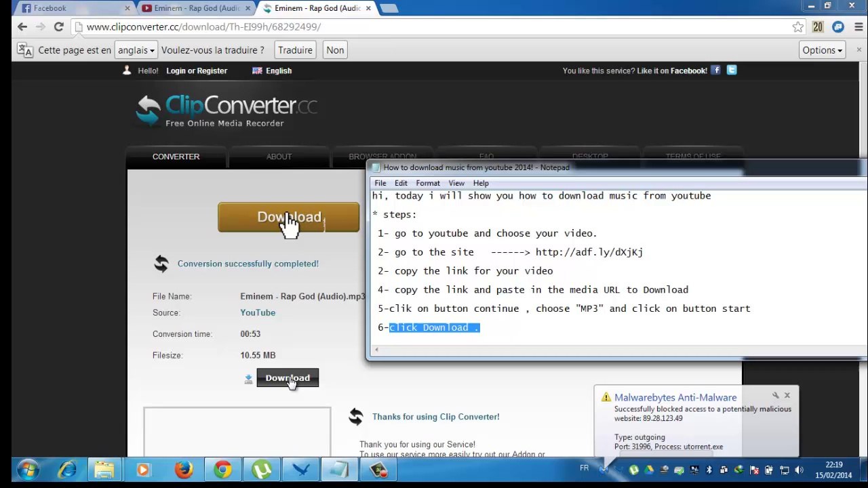The image size is (868, 488).
Task: Click the small black Download button under Filesize
Action: pos(287,378)
